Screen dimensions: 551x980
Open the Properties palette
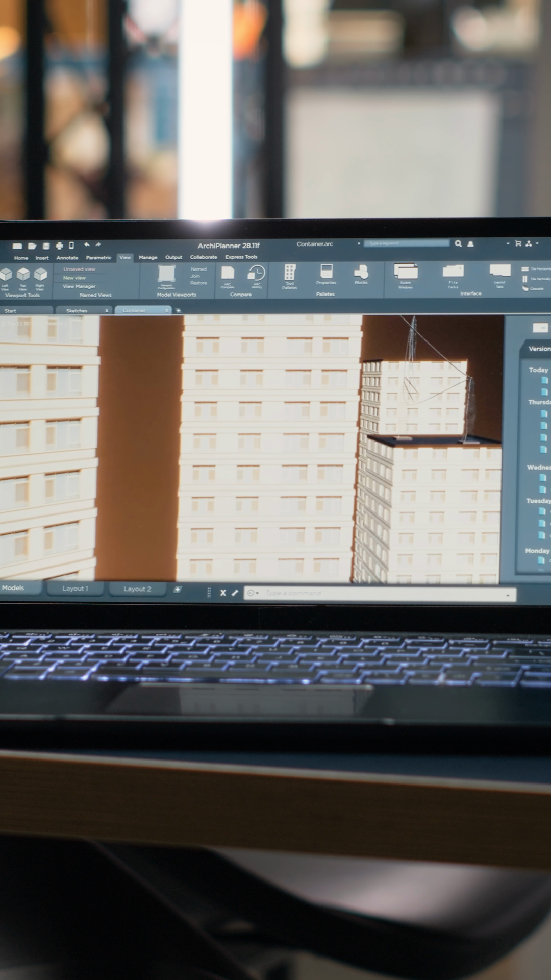(326, 274)
